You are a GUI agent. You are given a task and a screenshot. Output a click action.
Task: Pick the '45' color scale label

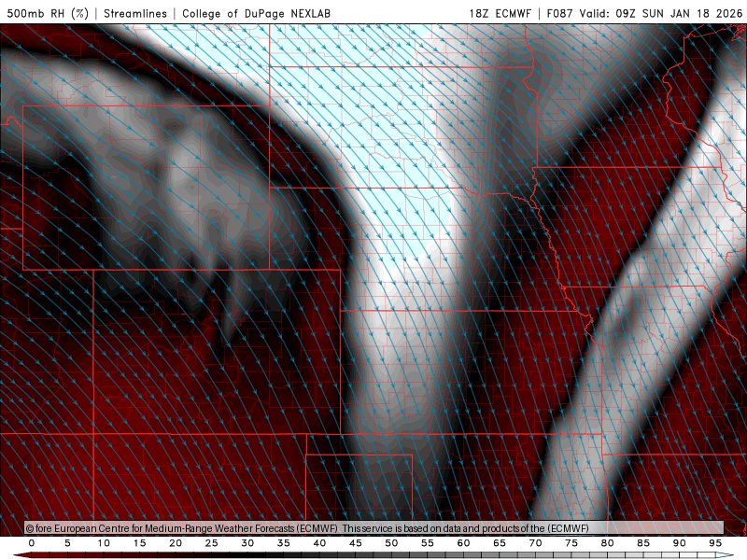(356, 543)
